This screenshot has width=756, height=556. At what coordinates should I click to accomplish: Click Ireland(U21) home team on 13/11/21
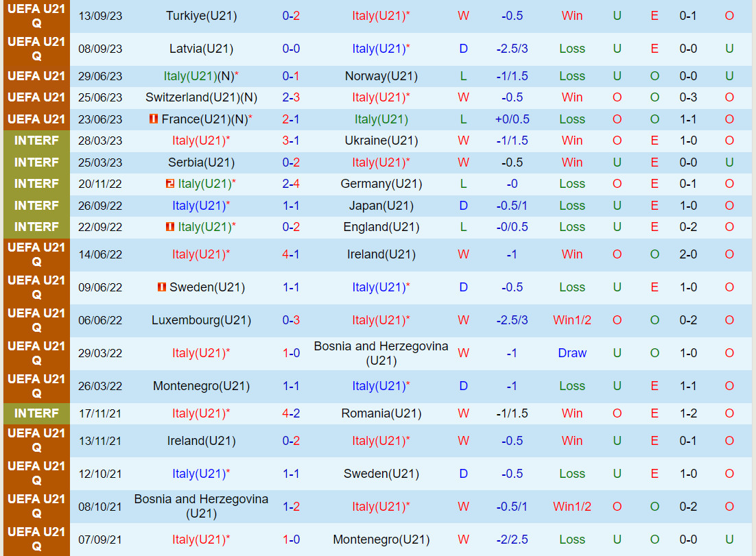[202, 441]
